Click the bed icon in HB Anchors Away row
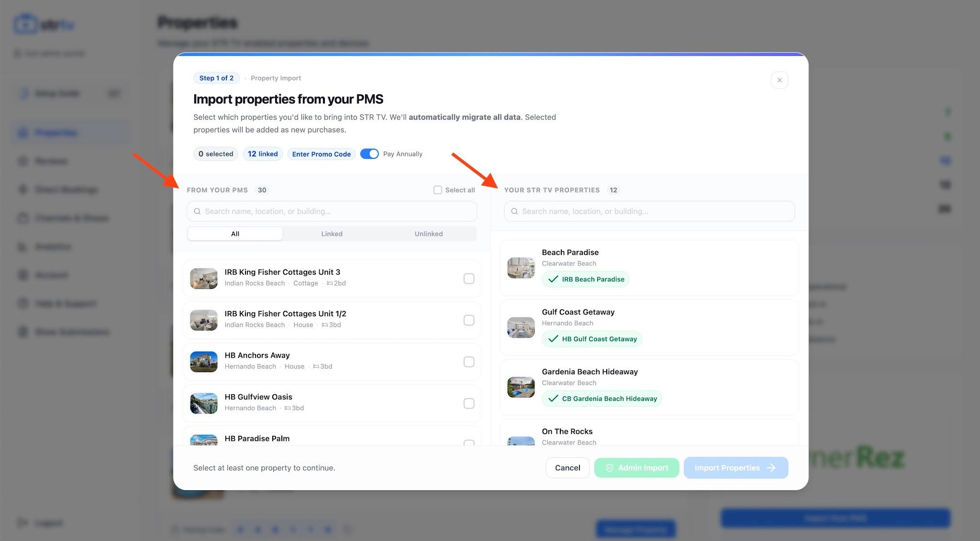The height and width of the screenshot is (541, 980). (x=316, y=366)
